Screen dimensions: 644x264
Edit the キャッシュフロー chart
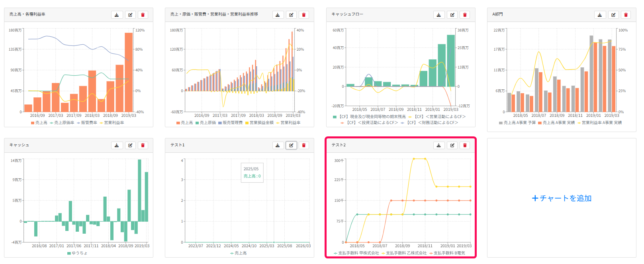click(x=452, y=15)
